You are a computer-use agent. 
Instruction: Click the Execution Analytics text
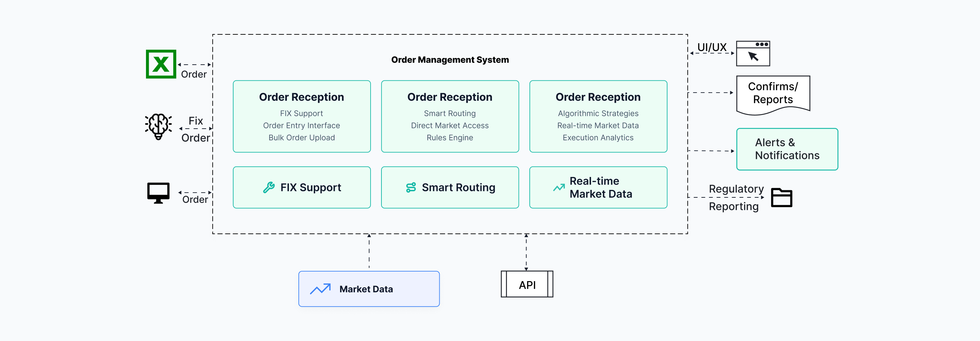tap(598, 138)
